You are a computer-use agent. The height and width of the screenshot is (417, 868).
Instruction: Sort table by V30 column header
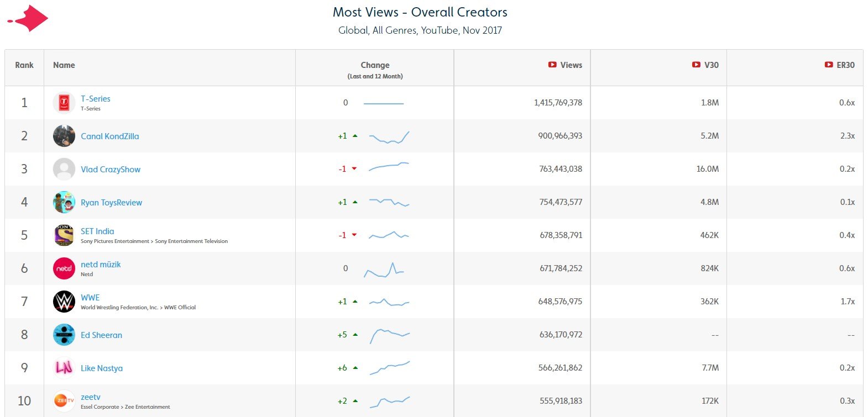click(x=711, y=65)
